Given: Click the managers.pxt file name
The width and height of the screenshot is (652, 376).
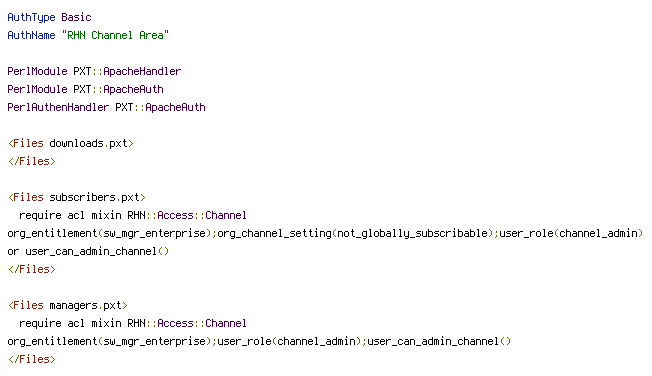Looking at the screenshot, I should point(85,305).
